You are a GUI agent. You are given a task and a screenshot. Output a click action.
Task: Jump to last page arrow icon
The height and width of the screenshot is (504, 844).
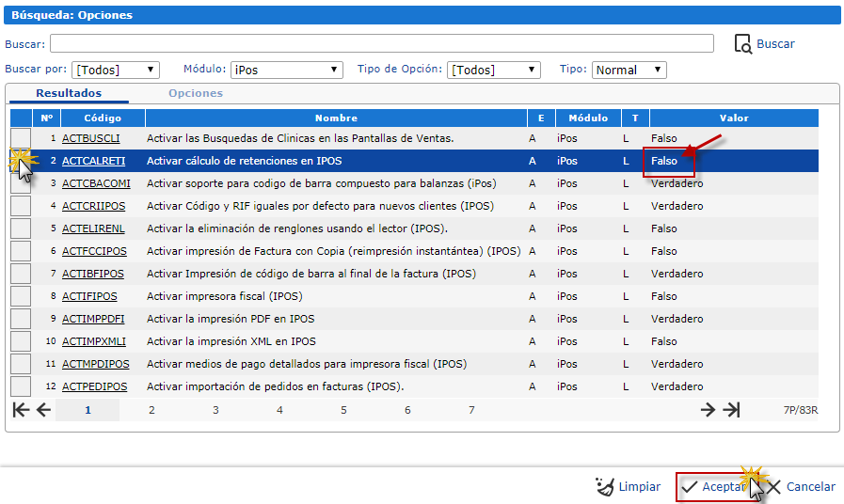731,410
